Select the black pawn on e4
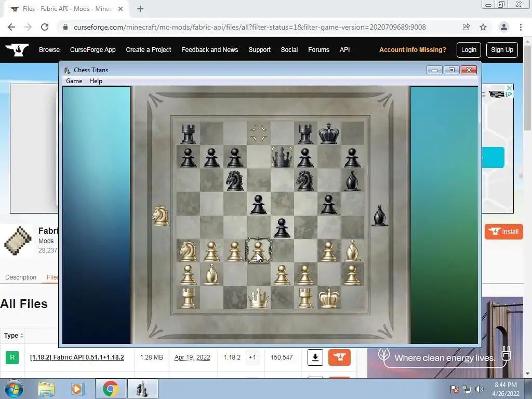 point(282,228)
